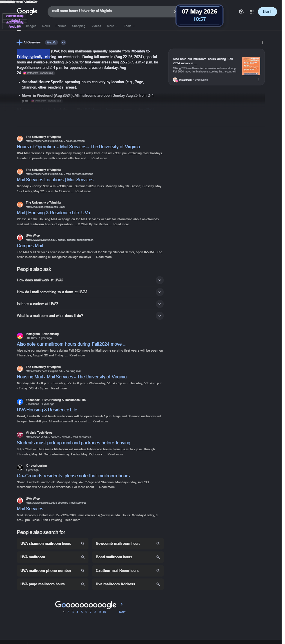Switch to the Videos results tab

click(96, 26)
